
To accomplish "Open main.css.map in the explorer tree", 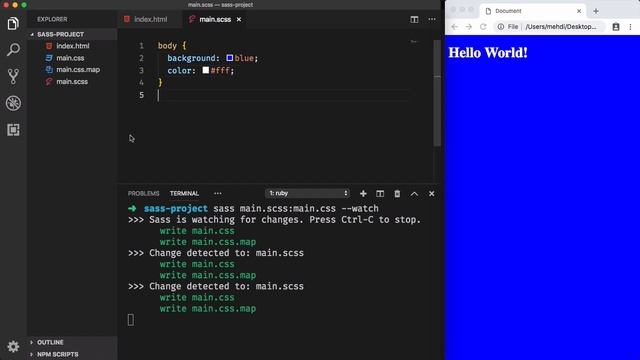I will click(x=78, y=70).
